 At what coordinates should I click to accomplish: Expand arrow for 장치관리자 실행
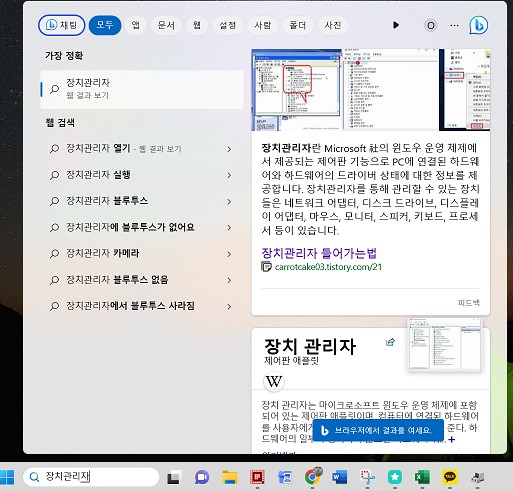(229, 175)
